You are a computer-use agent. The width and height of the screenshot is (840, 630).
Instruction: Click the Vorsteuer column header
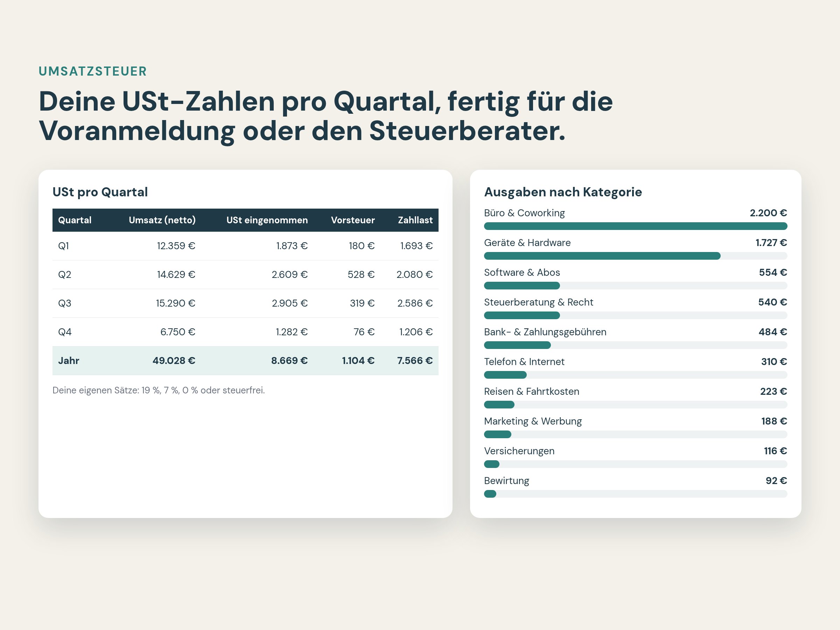353,220
